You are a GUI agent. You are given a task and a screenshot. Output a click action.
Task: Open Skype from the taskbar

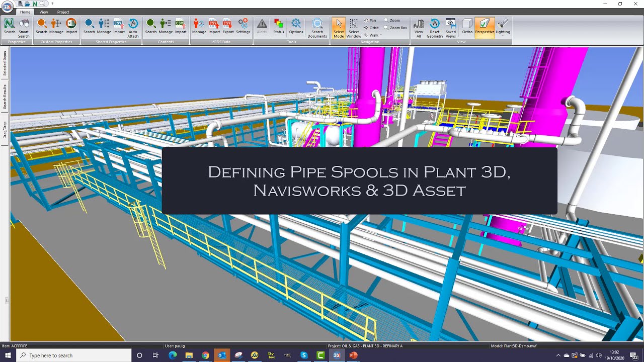point(304,355)
